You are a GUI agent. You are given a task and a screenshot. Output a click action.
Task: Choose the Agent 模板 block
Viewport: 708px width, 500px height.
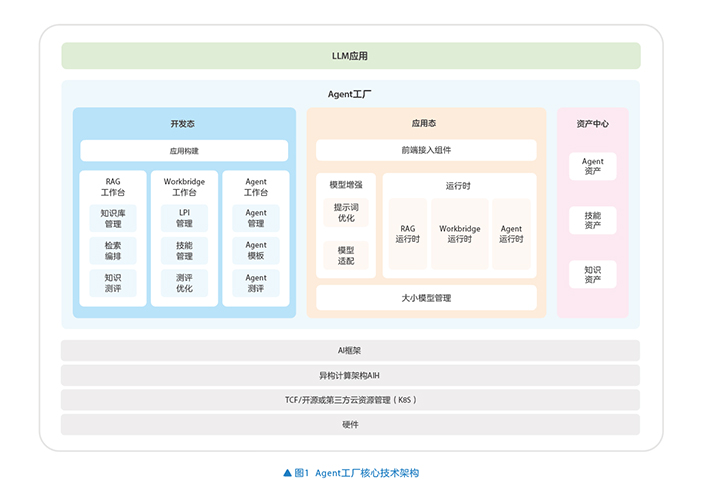256,251
